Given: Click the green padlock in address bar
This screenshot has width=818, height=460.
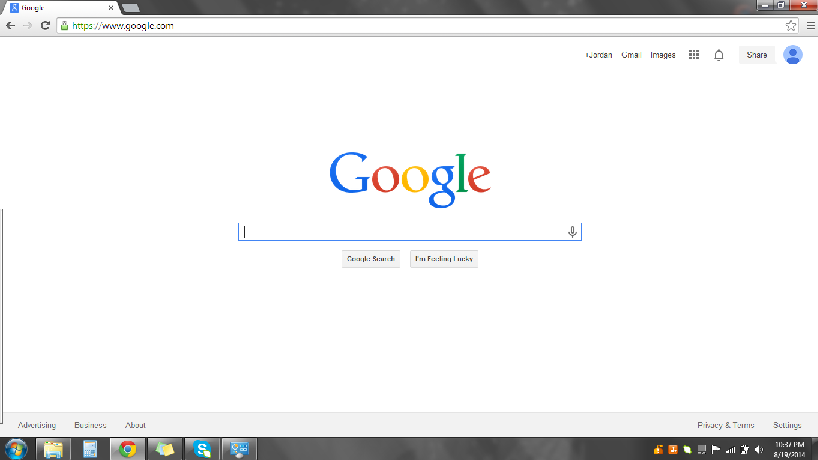Looking at the screenshot, I should (x=64, y=26).
